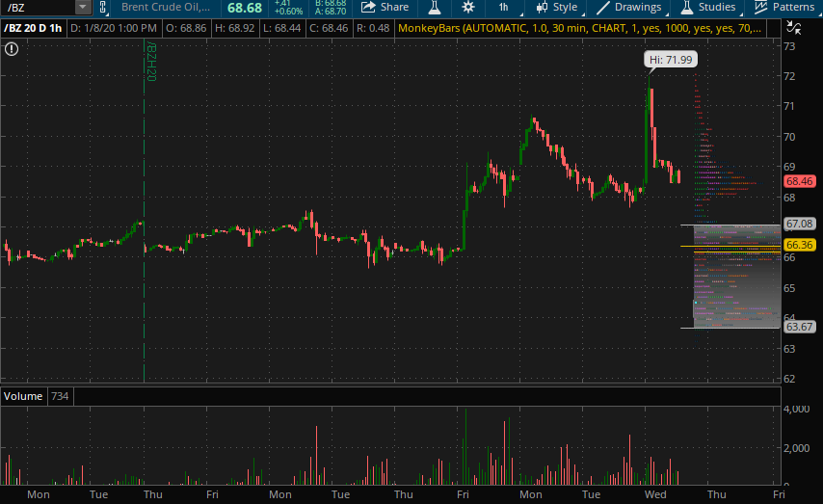Click the Hi: 71.99 price bubble
This screenshot has width=823, height=504.
pyautogui.click(x=671, y=60)
